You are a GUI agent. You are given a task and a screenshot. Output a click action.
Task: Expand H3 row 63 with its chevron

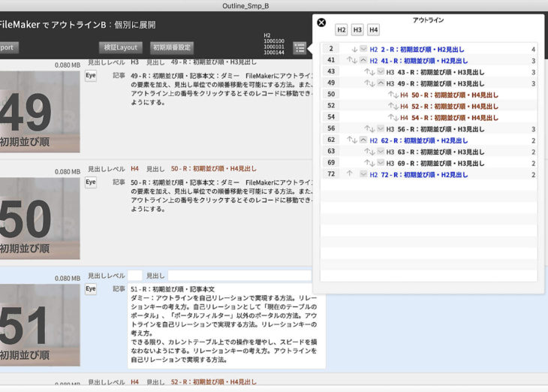[381, 151]
